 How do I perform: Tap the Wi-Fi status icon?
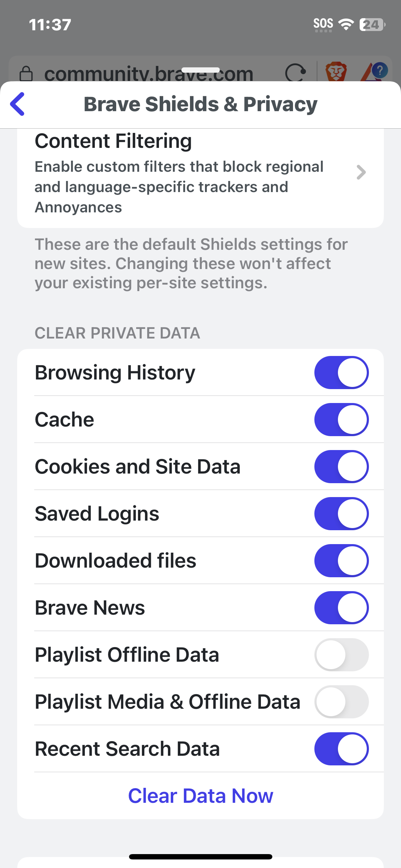(345, 24)
